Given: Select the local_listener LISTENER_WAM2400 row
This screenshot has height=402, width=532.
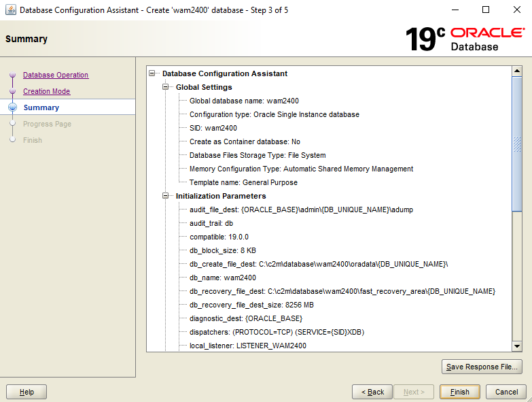Looking at the screenshot, I should click(x=248, y=346).
